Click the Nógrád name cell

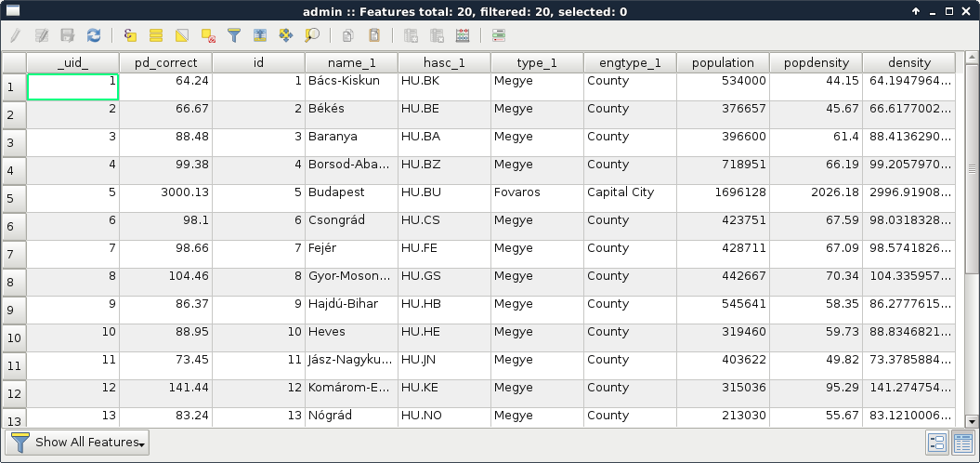coord(351,417)
